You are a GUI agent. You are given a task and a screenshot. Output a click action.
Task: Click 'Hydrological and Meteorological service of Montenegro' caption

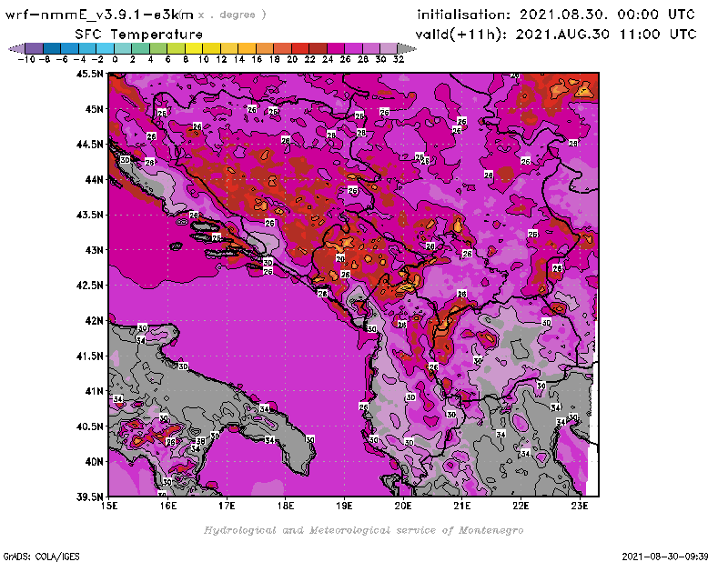tap(363, 530)
